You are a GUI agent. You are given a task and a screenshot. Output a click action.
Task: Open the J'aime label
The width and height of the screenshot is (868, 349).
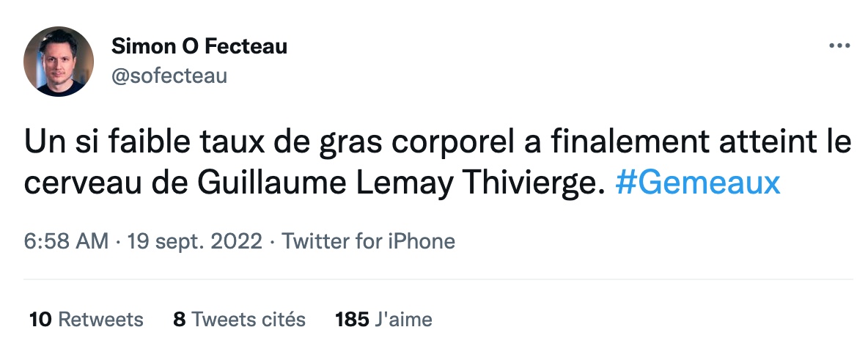[x=403, y=320]
